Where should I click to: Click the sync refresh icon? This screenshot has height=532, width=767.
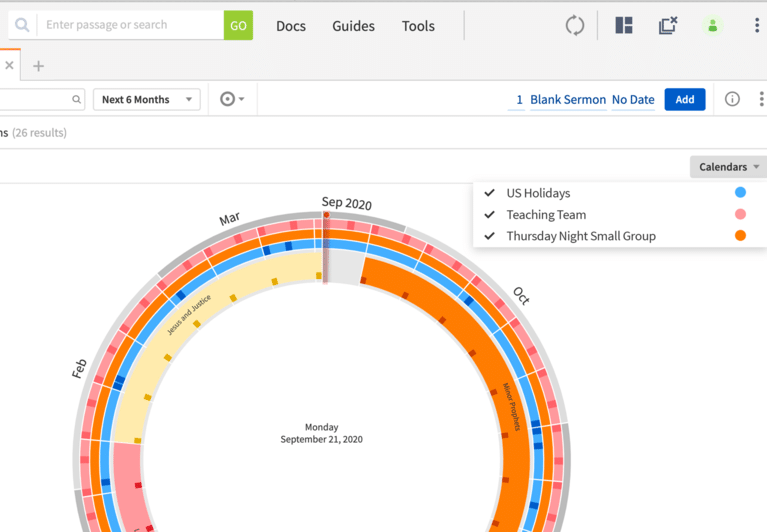coord(575,26)
